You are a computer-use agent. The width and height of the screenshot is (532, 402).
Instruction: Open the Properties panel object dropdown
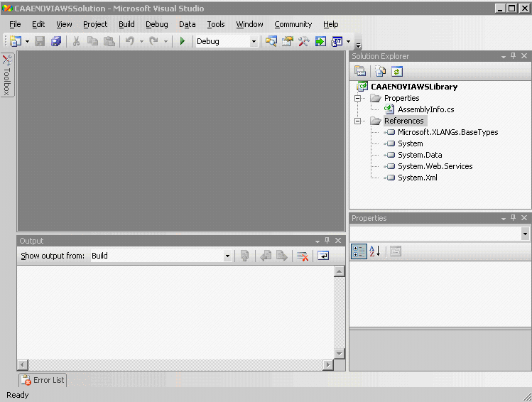click(x=525, y=234)
